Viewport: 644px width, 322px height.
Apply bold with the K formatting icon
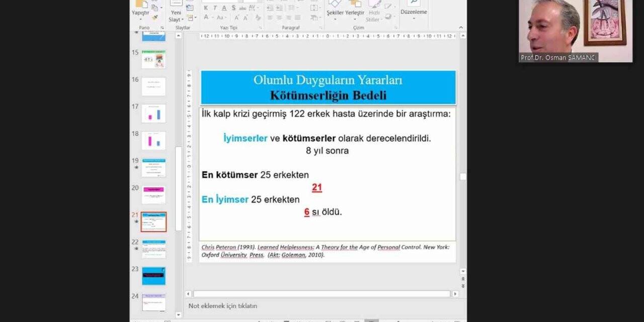pyautogui.click(x=206, y=8)
